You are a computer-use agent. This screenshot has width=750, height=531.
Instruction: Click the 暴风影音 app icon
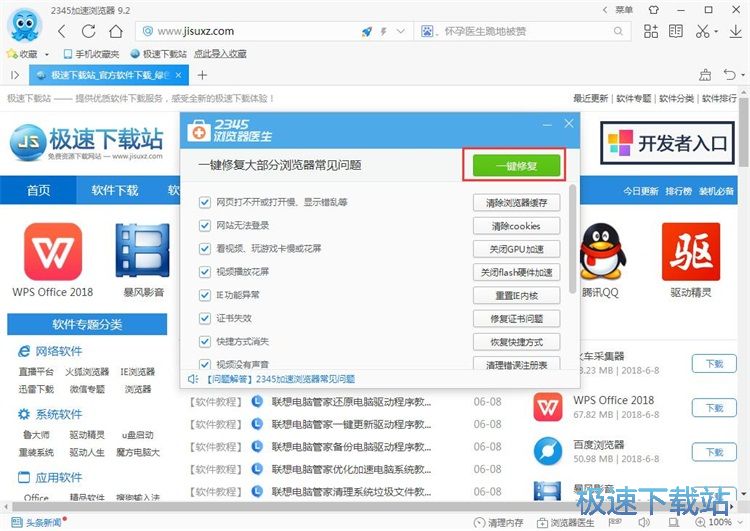pyautogui.click(x=143, y=251)
